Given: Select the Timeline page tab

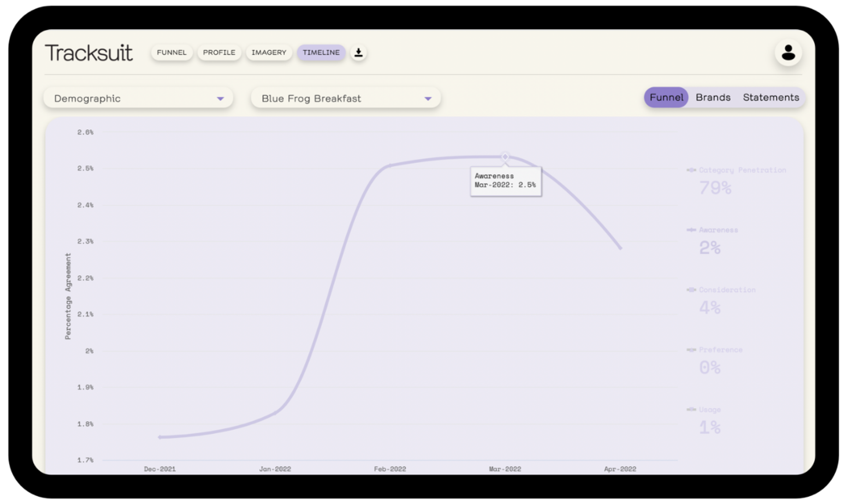Looking at the screenshot, I should (321, 53).
